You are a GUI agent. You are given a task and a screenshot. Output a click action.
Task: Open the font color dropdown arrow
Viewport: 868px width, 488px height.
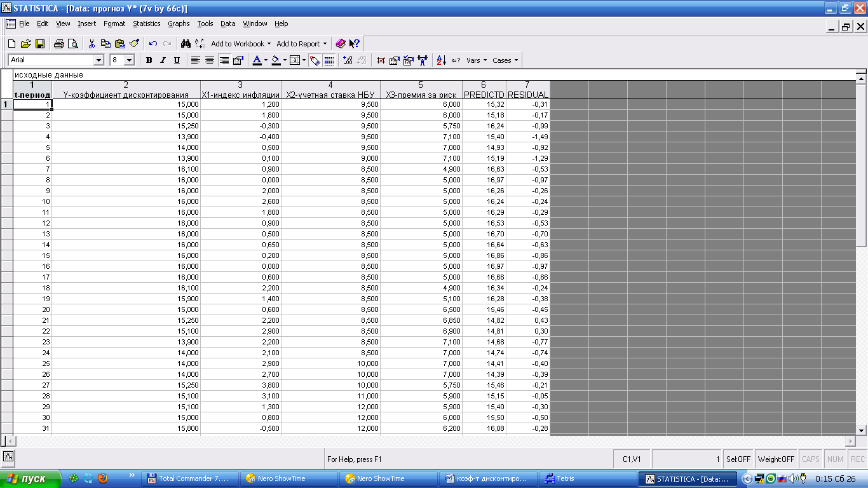pyautogui.click(x=266, y=60)
